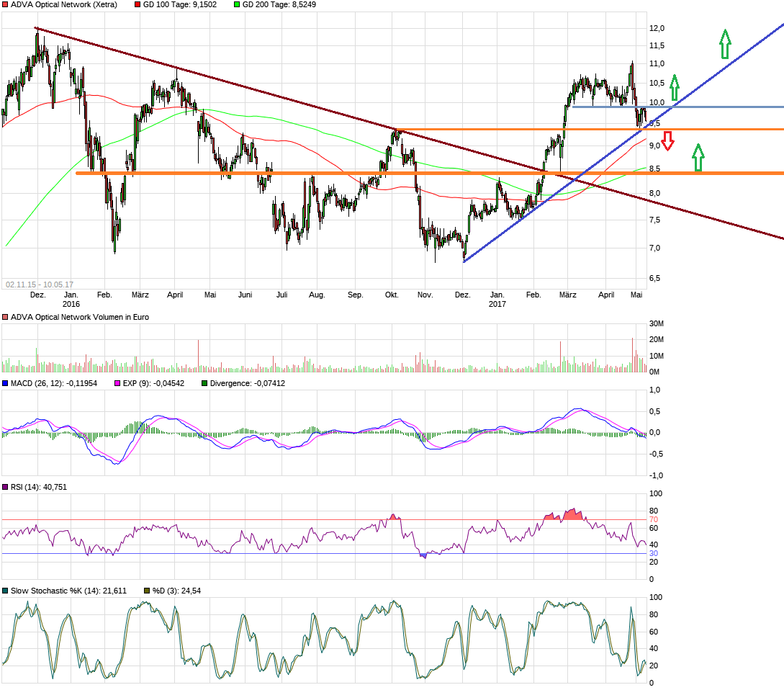Screen dimensions: 784x690
Task: Click the '30M' volume axis value
Action: [657, 323]
